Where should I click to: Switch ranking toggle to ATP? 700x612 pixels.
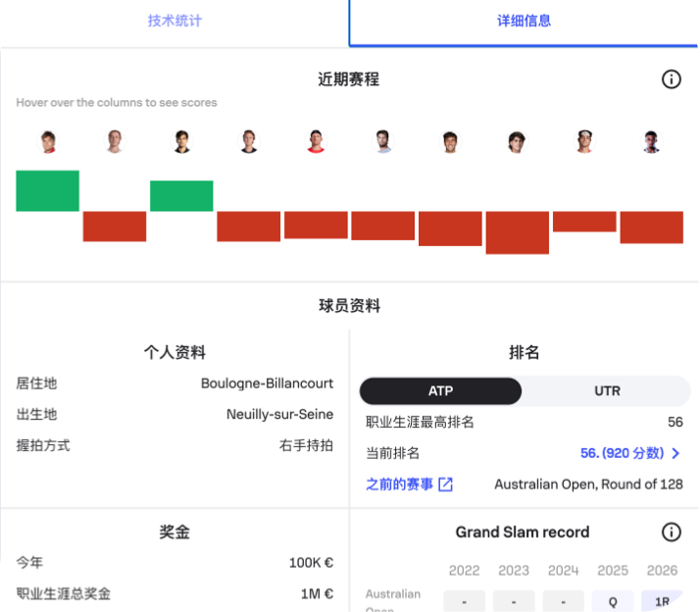click(x=440, y=391)
